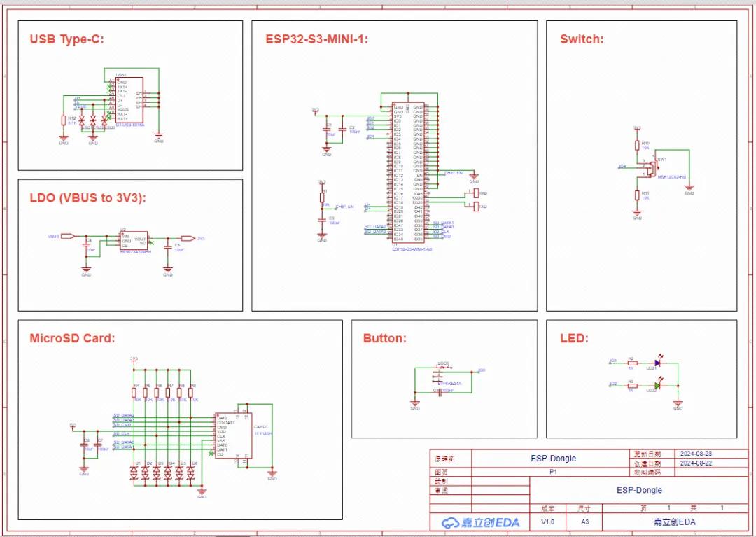Click the 嘉立创EDA logo in title block
Screen dimensions: 756x537
480,522
